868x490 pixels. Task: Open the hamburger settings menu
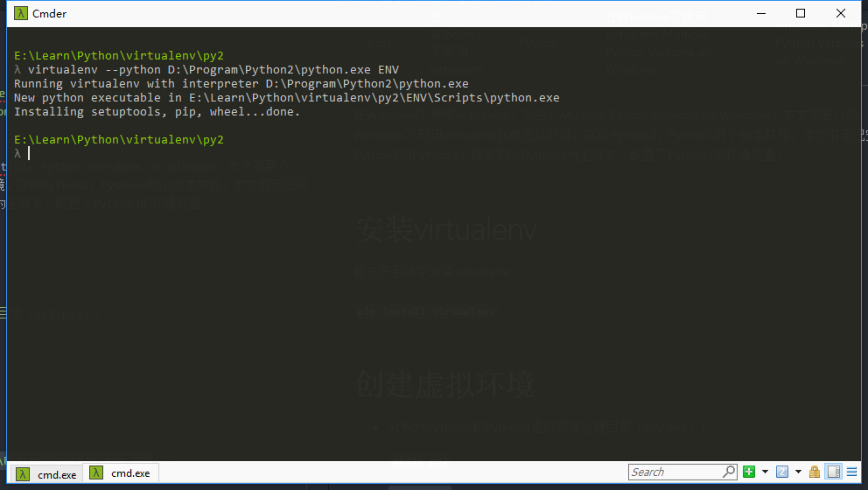(852, 472)
